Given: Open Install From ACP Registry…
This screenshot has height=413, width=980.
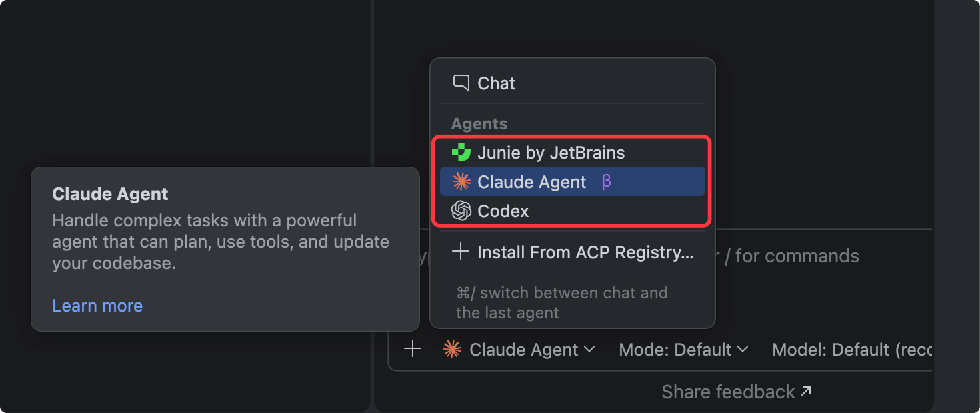Looking at the screenshot, I should tap(585, 252).
